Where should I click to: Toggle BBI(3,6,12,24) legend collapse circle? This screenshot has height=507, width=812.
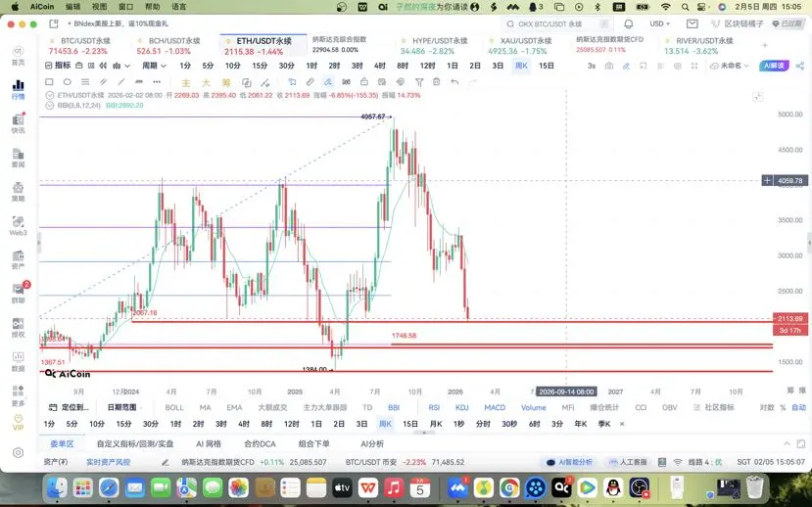click(50, 105)
